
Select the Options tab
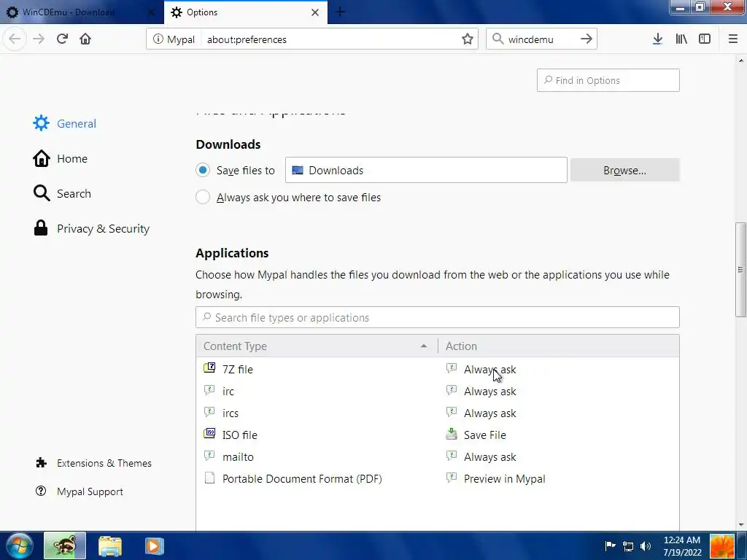[x=245, y=12]
